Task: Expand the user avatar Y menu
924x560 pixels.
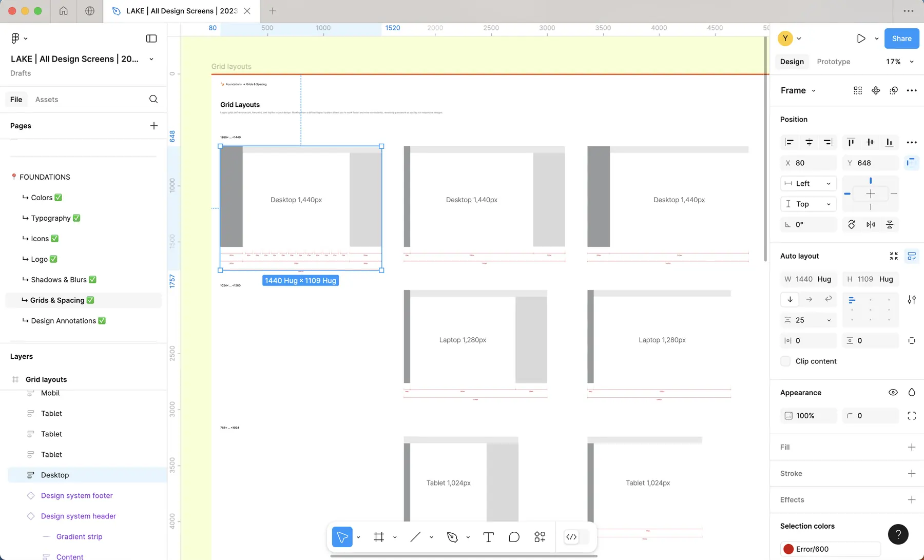Action: (x=799, y=38)
